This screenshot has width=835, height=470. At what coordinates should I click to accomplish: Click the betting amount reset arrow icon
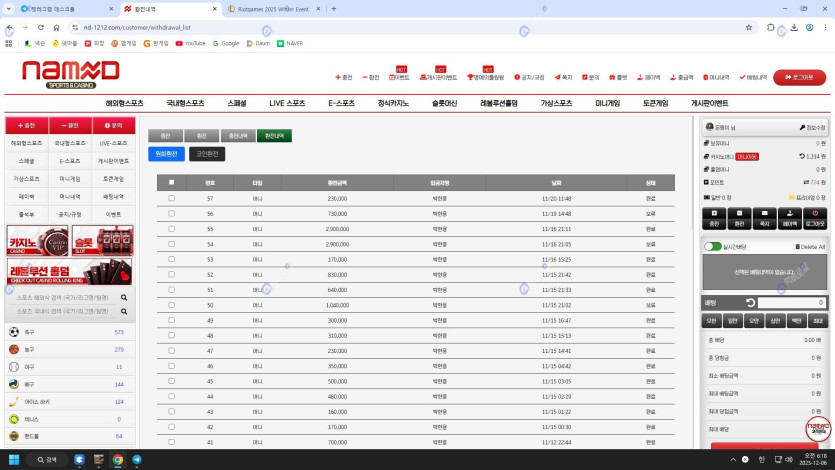pyautogui.click(x=751, y=302)
